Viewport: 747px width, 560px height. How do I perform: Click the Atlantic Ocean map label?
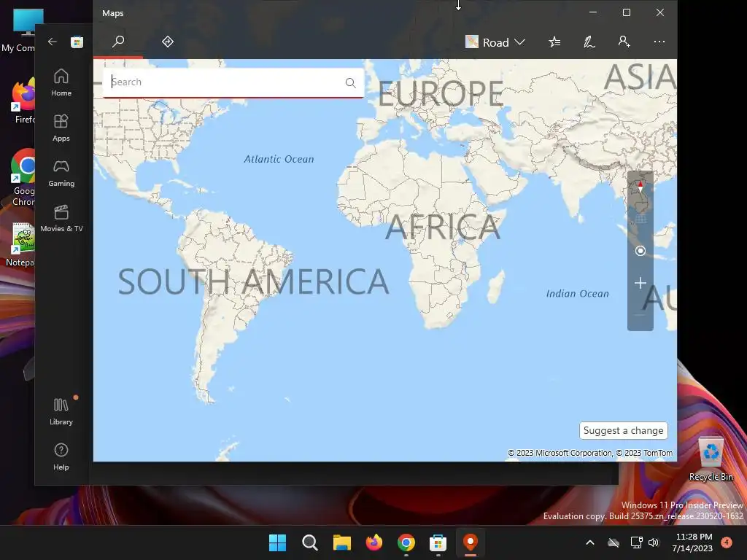tap(279, 159)
